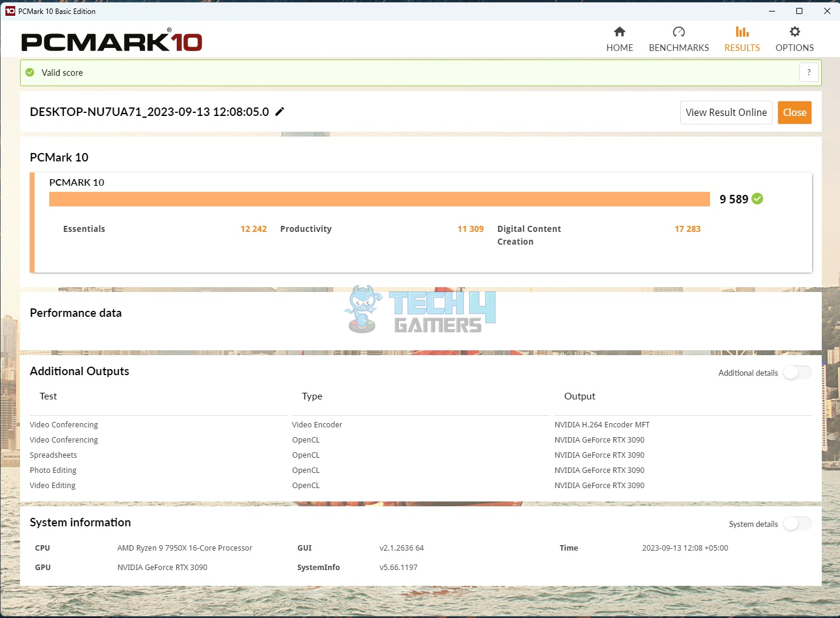Click NVIDIA H.264 Encoder MFT output

point(602,424)
